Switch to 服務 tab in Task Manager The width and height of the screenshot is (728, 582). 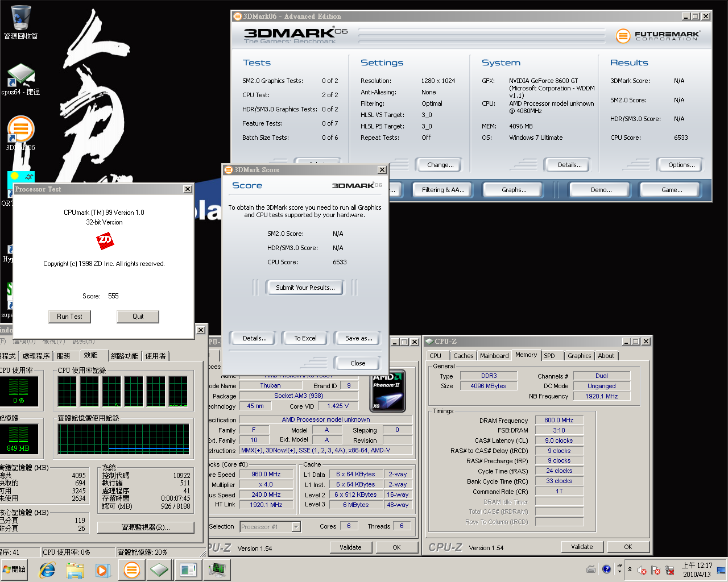click(63, 356)
